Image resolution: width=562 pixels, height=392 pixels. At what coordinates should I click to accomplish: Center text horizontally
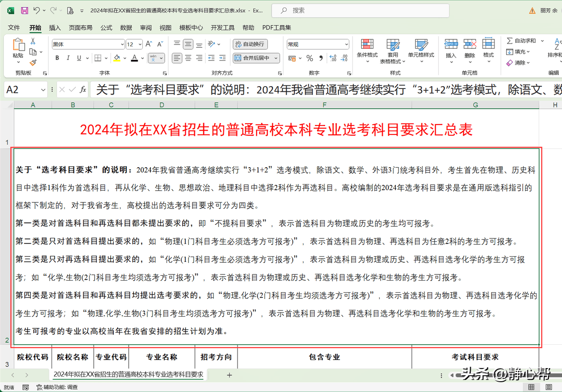click(188, 58)
